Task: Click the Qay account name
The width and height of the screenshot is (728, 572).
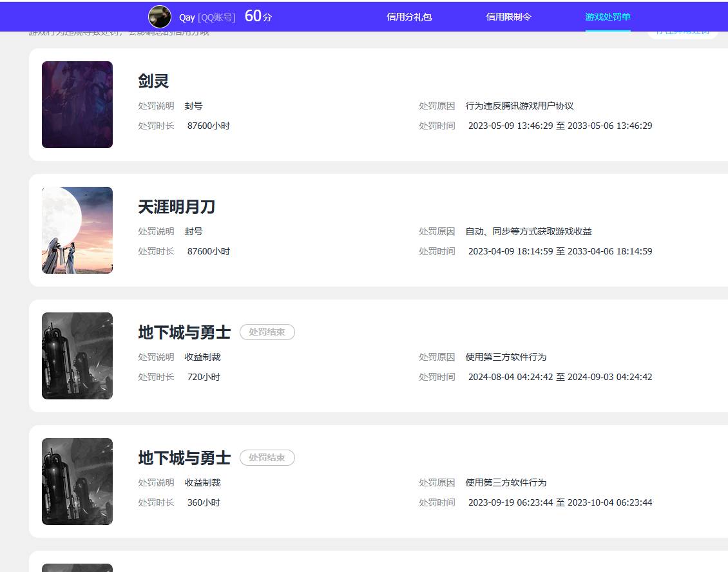Action: click(187, 17)
